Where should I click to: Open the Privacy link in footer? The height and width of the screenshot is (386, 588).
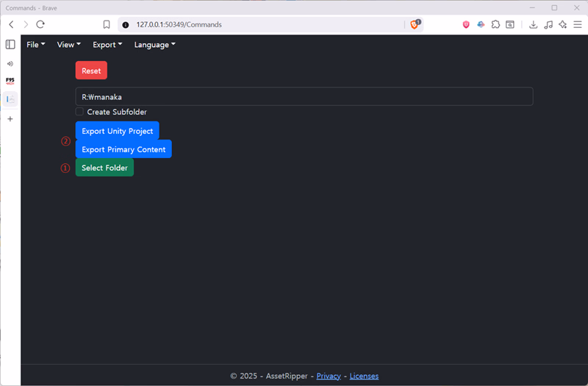pos(329,376)
